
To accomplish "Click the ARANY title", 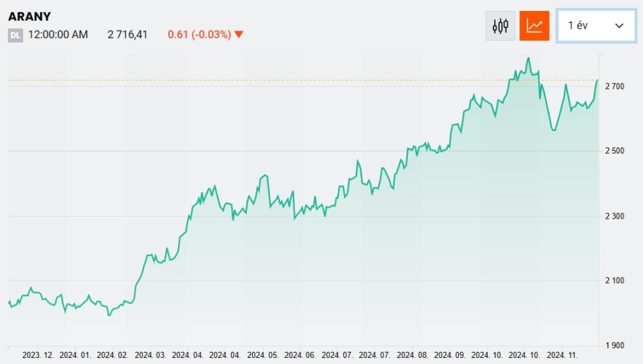I will point(29,16).
